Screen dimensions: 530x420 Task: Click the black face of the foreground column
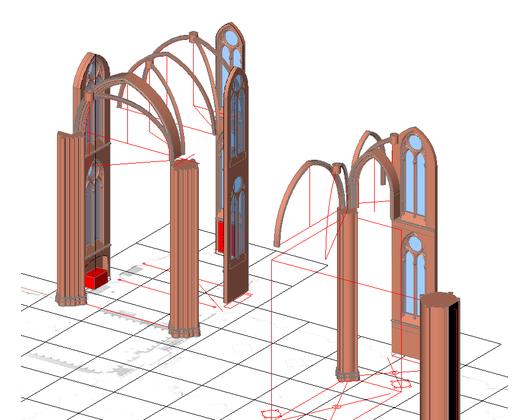(454, 361)
